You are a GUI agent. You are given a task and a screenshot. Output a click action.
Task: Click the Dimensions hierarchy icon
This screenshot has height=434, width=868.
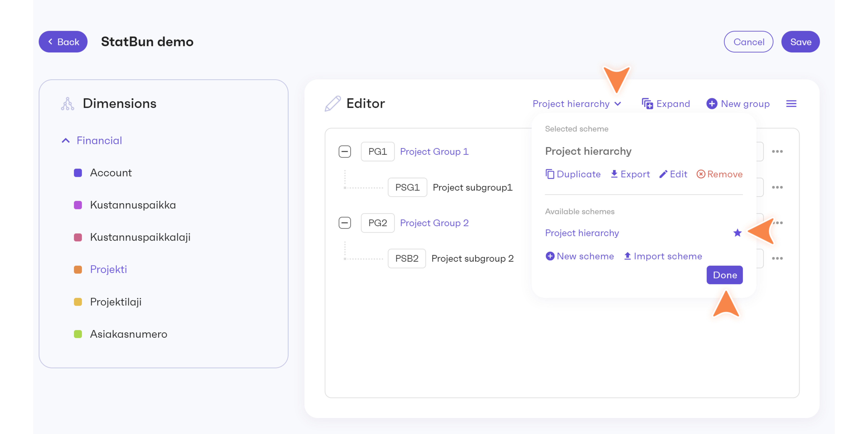click(x=67, y=103)
